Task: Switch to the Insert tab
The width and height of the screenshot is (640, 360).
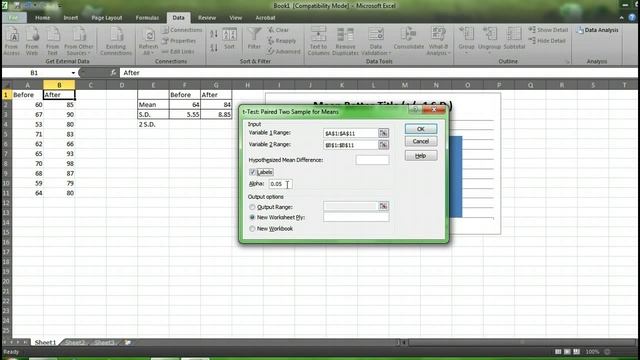Action: (71, 18)
